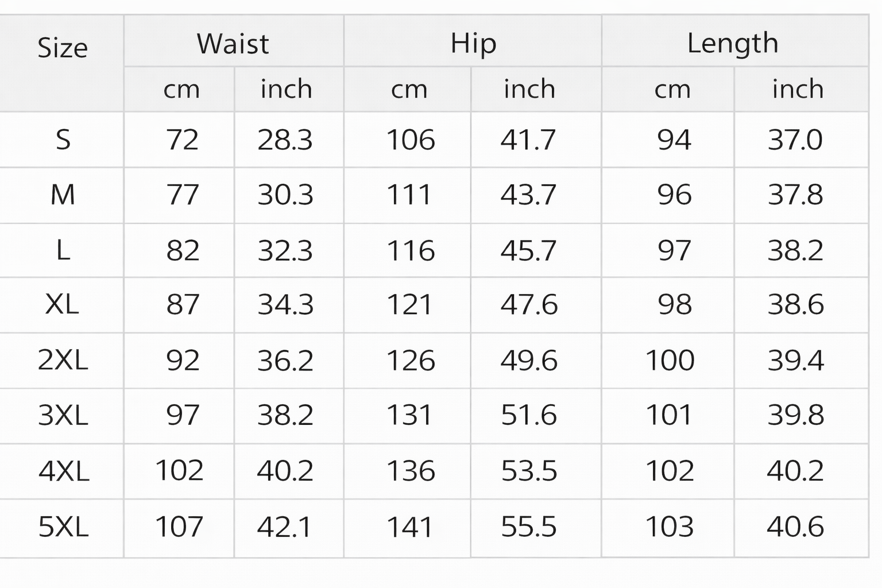Viewport: 882px width, 588px height.
Task: Click the cm subheader under Waist
Action: pyautogui.click(x=181, y=90)
